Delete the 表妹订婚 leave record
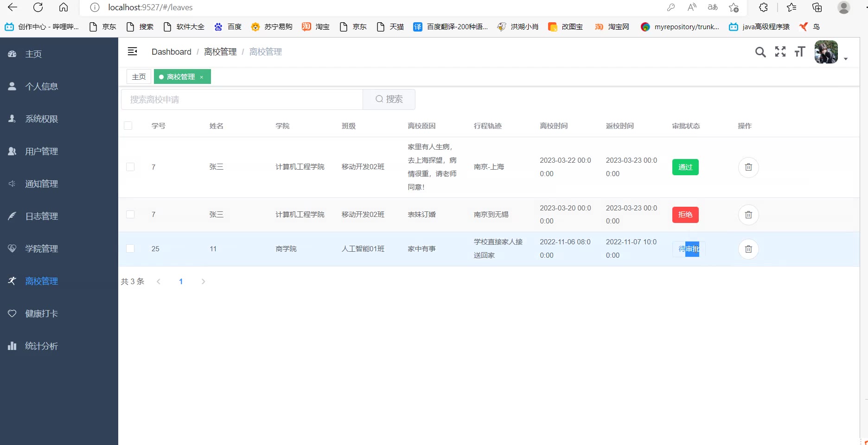Screen dimensions: 868x445 (x=748, y=215)
